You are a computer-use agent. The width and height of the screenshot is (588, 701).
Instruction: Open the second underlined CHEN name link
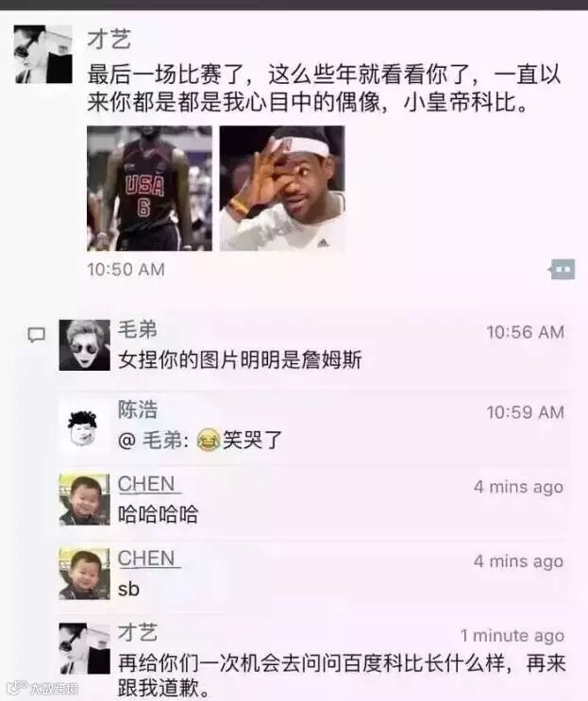tap(146, 559)
